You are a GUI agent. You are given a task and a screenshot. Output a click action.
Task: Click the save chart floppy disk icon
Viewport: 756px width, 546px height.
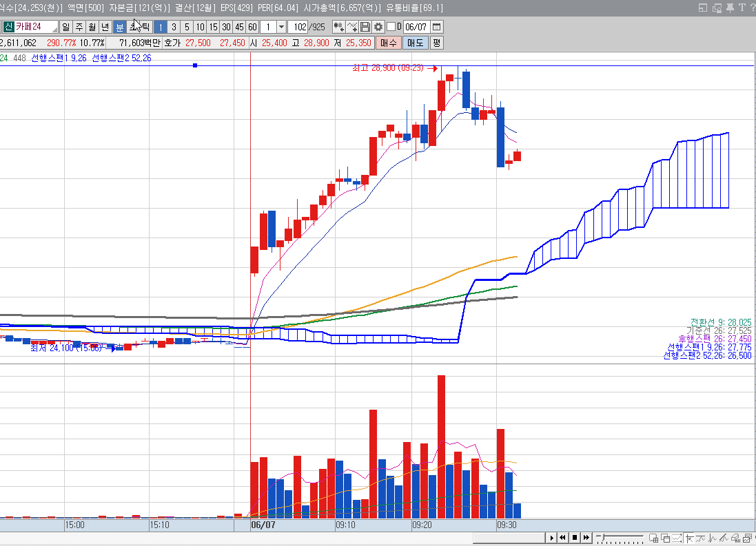click(365, 27)
